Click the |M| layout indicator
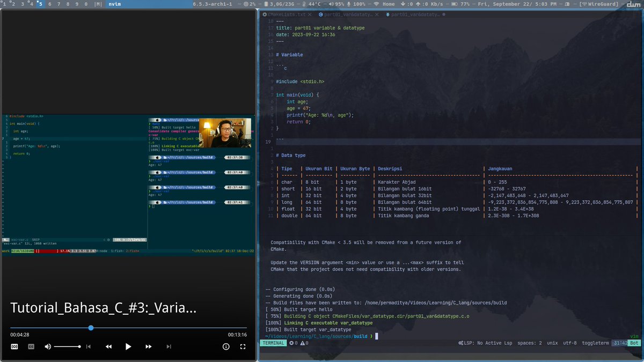 [x=98, y=4]
